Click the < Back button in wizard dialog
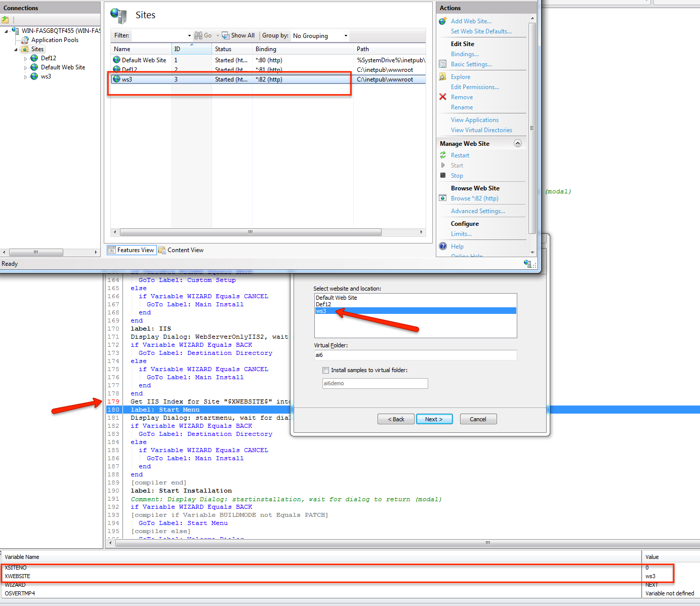The height and width of the screenshot is (606, 700). (396, 419)
